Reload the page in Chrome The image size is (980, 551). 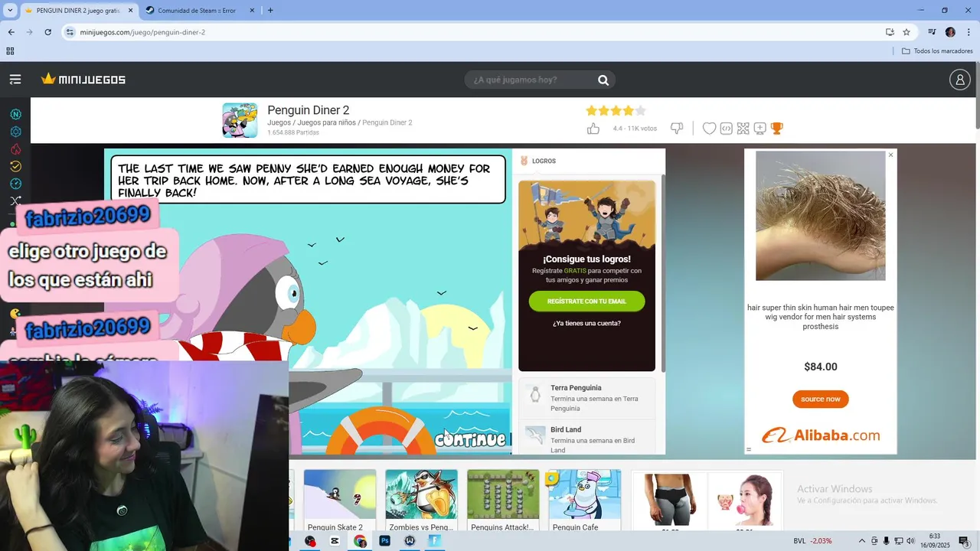click(47, 32)
